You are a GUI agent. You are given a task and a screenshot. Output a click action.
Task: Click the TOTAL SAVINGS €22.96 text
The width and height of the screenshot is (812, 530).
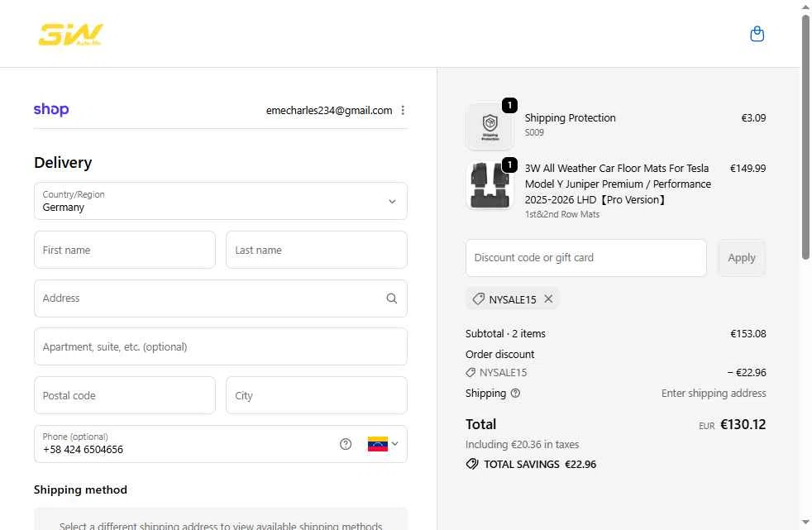[x=540, y=465]
